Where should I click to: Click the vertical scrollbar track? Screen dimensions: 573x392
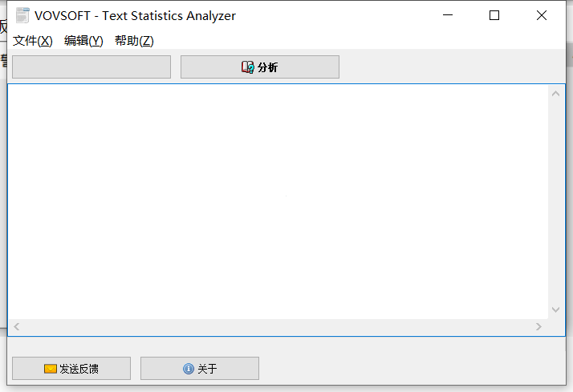556,202
